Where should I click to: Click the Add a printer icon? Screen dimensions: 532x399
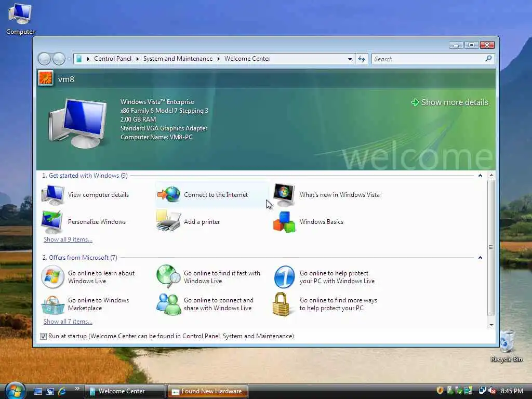tap(169, 221)
